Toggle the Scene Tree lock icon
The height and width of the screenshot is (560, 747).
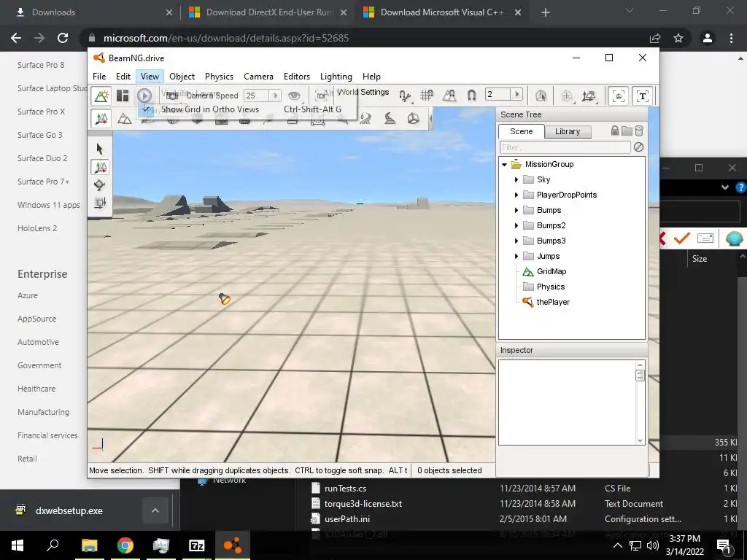(614, 131)
